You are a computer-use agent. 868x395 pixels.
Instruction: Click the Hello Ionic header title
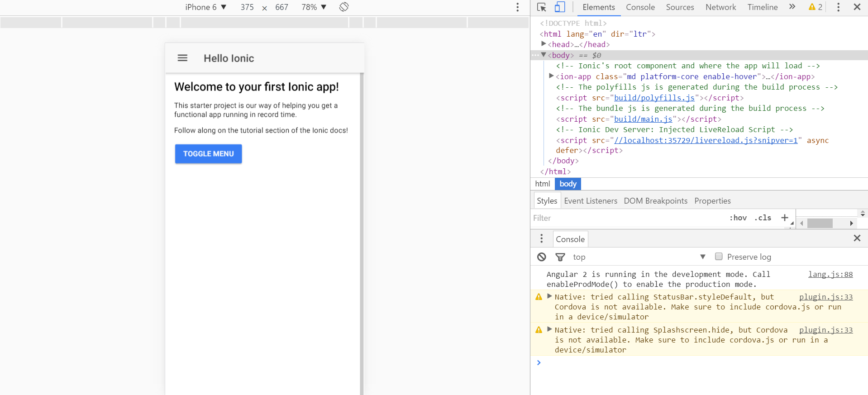[x=229, y=58]
